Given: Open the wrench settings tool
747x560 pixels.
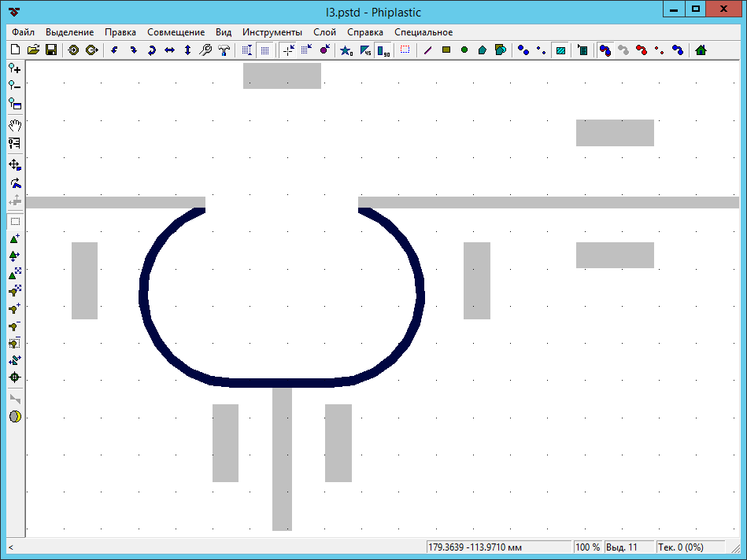Looking at the screenshot, I should [x=205, y=50].
